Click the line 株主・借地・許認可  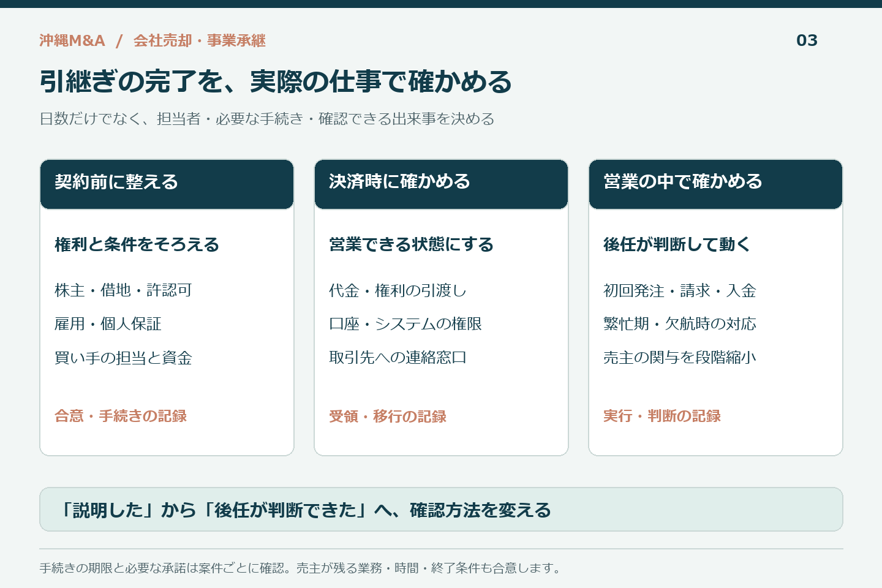pyautogui.click(x=123, y=290)
